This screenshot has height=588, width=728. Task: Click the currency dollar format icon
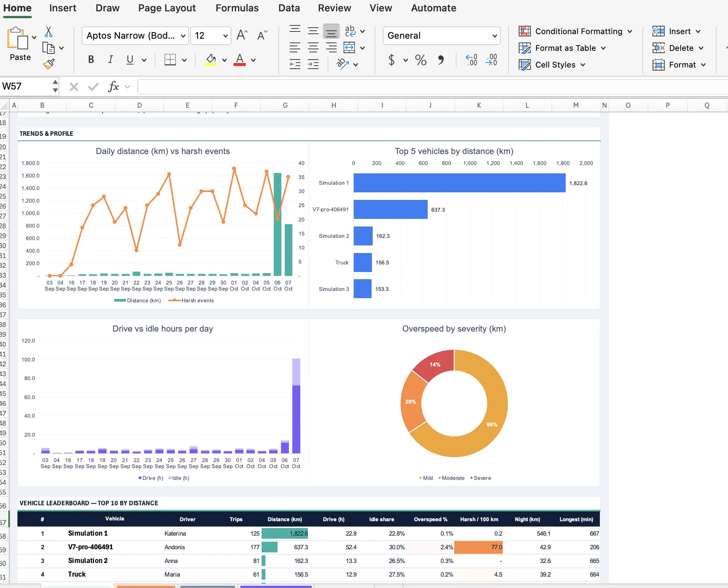click(x=392, y=60)
